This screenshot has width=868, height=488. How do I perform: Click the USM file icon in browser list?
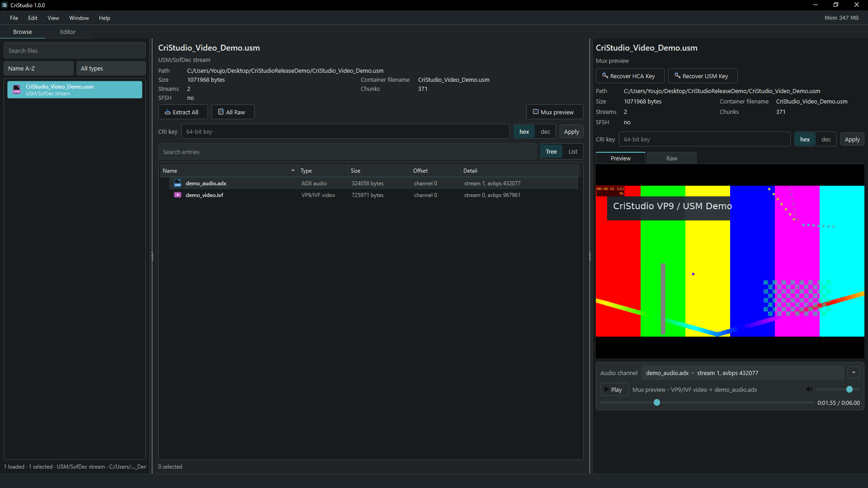(x=17, y=89)
